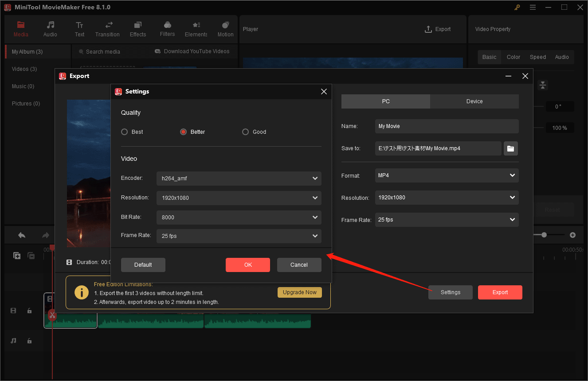Image resolution: width=588 pixels, height=381 pixels.
Task: Click the music track note icon
Action: [13, 341]
